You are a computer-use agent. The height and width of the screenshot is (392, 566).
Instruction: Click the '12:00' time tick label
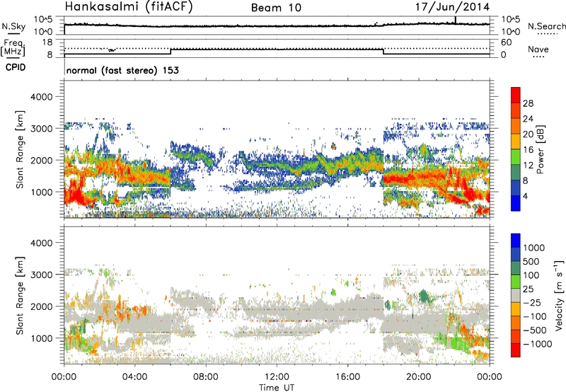(x=277, y=377)
